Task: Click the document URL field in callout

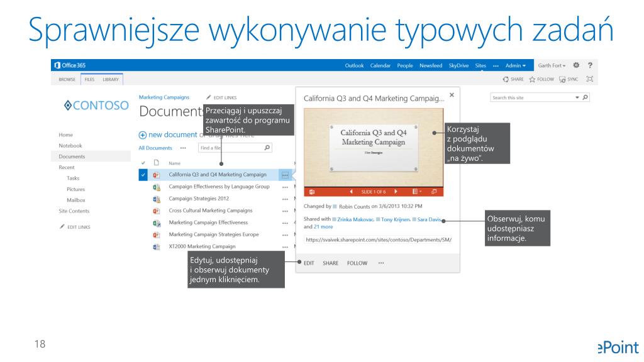Action: (x=378, y=239)
